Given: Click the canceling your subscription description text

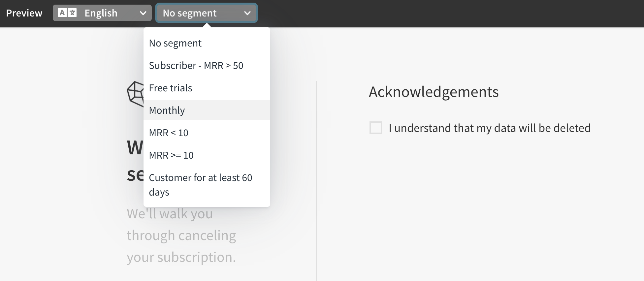Looking at the screenshot, I should click(181, 235).
